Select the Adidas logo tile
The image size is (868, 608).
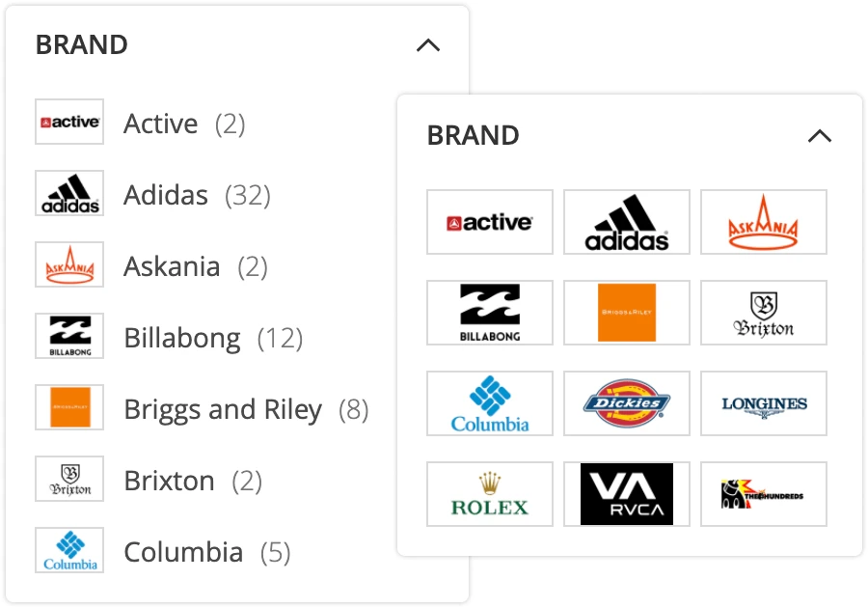coord(626,221)
